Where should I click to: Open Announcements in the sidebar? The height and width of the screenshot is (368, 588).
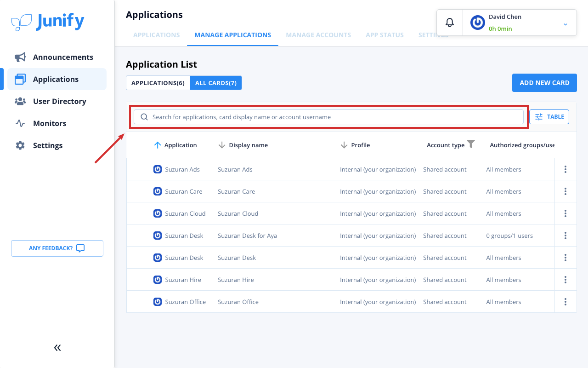tap(57, 57)
